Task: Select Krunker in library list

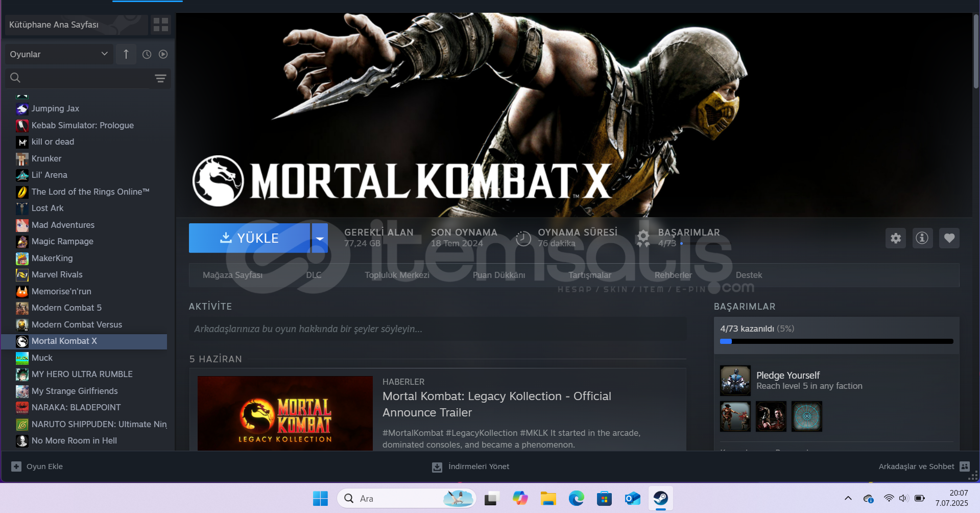Action: (46, 158)
